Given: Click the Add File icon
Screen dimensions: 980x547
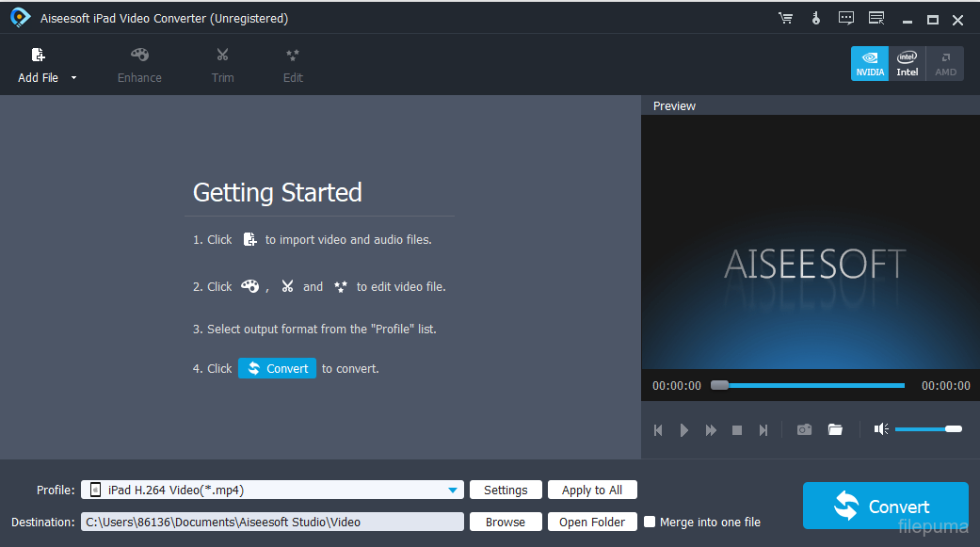Looking at the screenshot, I should 38,56.
